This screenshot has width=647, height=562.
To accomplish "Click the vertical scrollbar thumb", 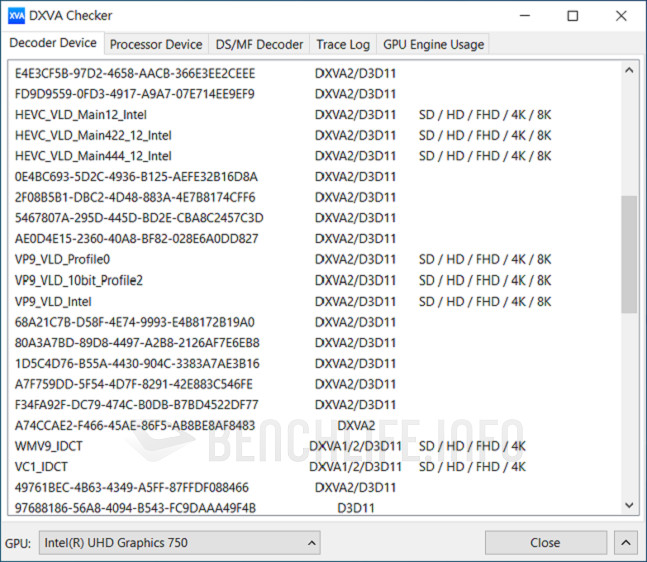I will (x=629, y=255).
